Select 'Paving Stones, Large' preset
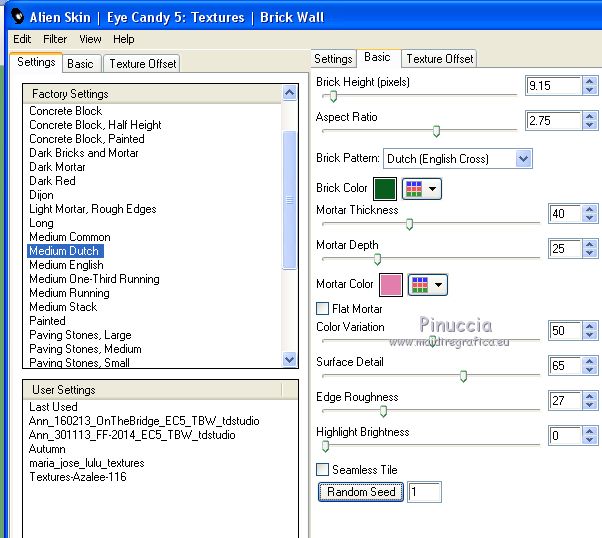The image size is (602, 538). point(80,335)
